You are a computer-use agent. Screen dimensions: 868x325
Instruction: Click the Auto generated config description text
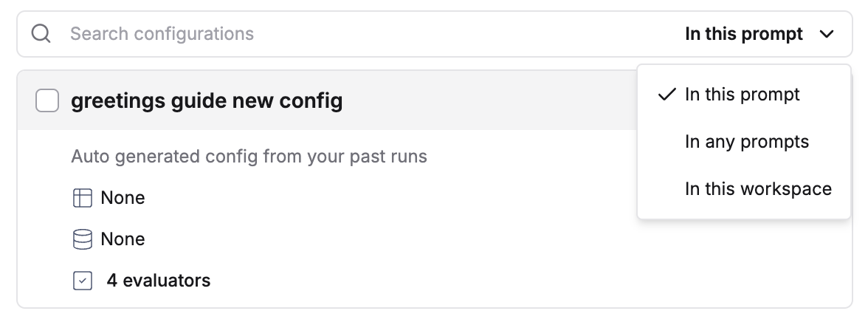coord(249,157)
